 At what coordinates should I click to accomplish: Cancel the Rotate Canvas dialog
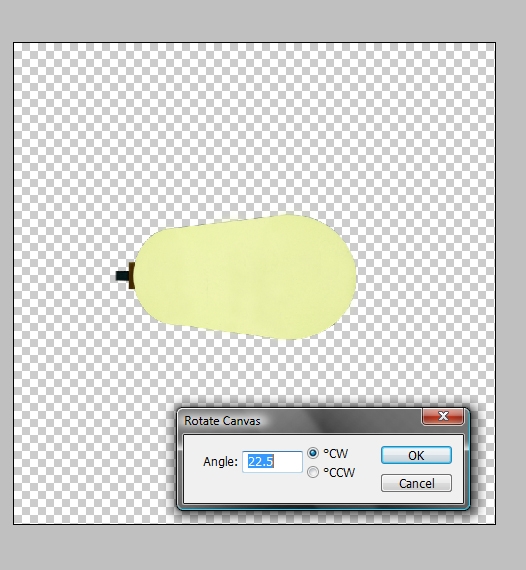(x=416, y=483)
